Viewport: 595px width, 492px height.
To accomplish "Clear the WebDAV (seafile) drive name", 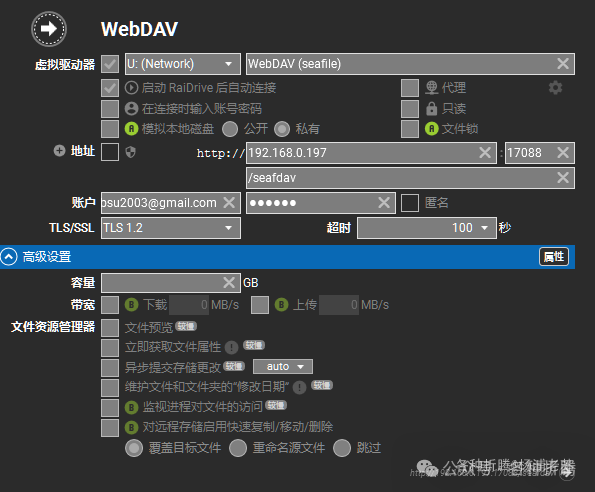I will (x=563, y=63).
